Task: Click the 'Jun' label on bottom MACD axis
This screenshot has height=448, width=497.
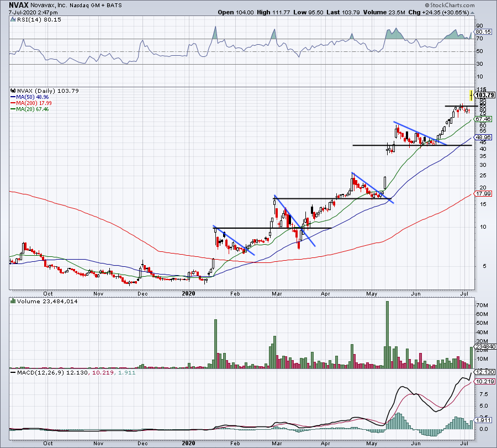Action: tap(416, 443)
